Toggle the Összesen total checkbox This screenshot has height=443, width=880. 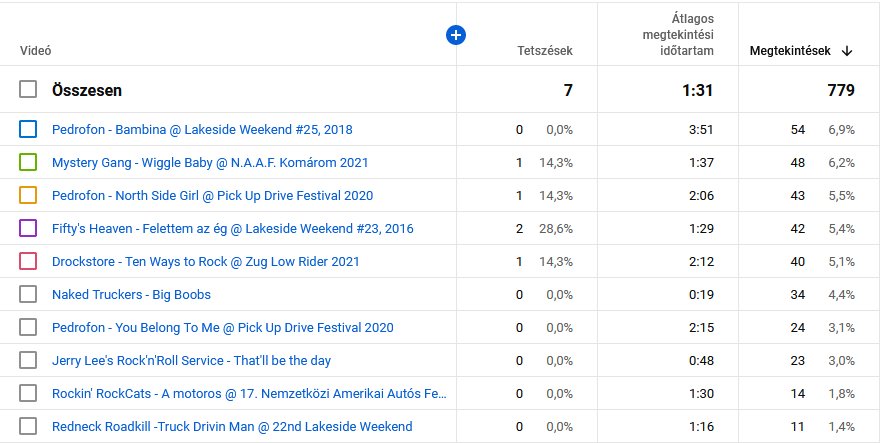click(28, 90)
